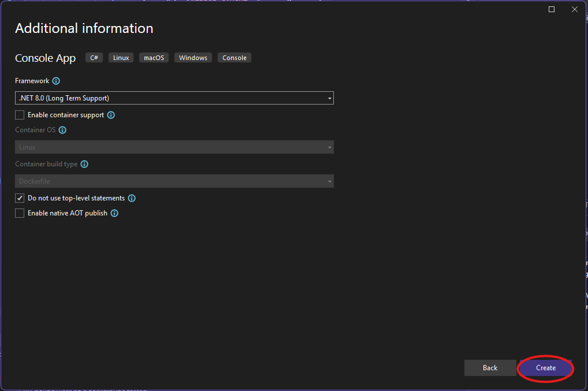Tick the Enable native AOT publish checkbox
This screenshot has height=391, width=588.
pos(20,213)
